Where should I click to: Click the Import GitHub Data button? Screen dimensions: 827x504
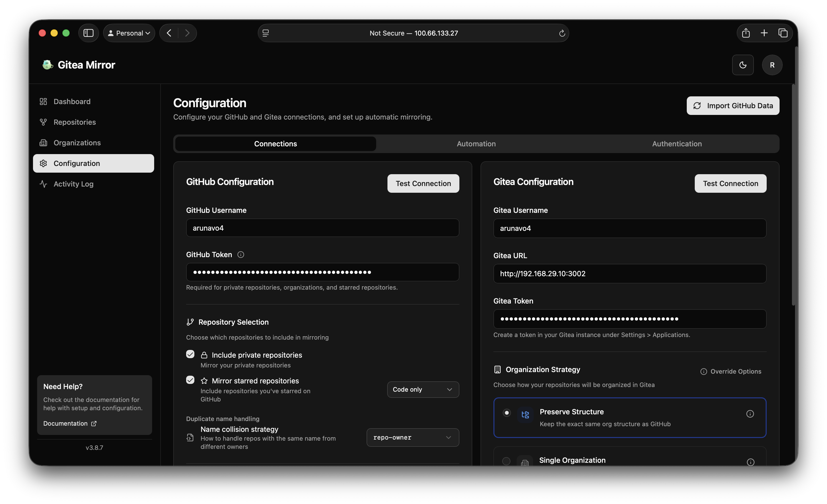point(733,105)
